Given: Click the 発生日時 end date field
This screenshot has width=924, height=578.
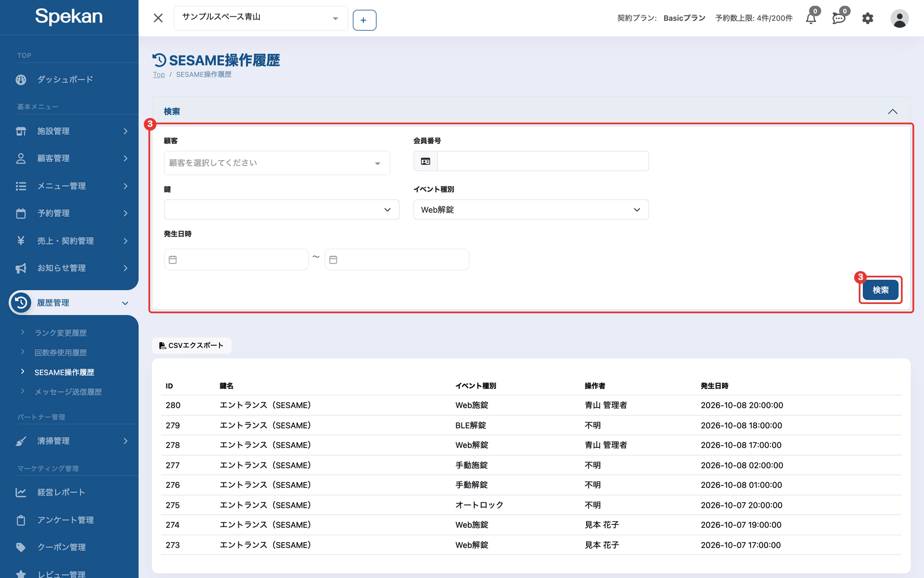Looking at the screenshot, I should pos(397,260).
